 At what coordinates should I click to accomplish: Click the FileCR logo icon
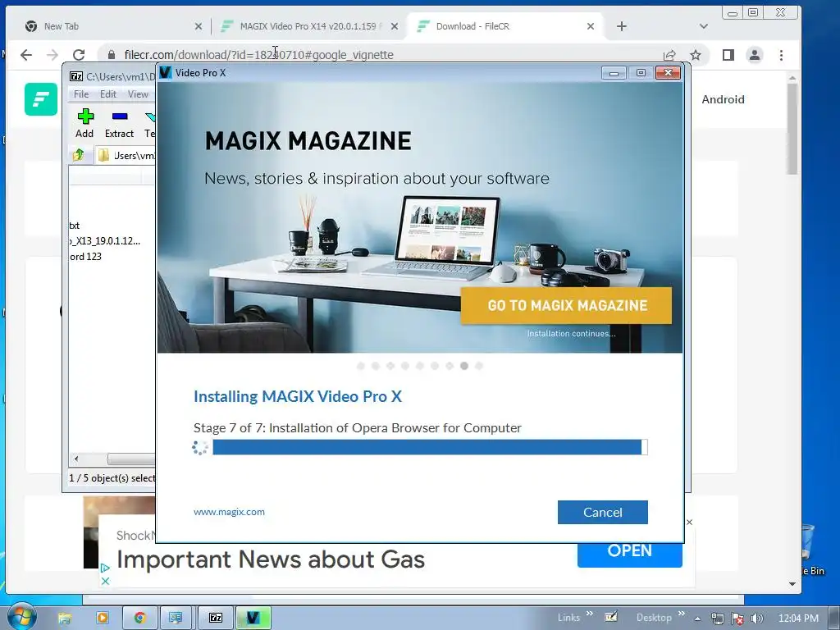pos(41,99)
